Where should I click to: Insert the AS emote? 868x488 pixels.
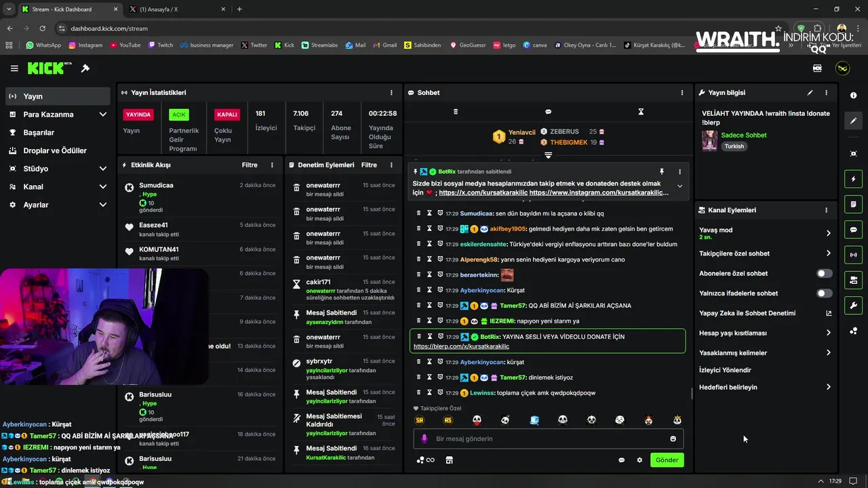coord(448,420)
